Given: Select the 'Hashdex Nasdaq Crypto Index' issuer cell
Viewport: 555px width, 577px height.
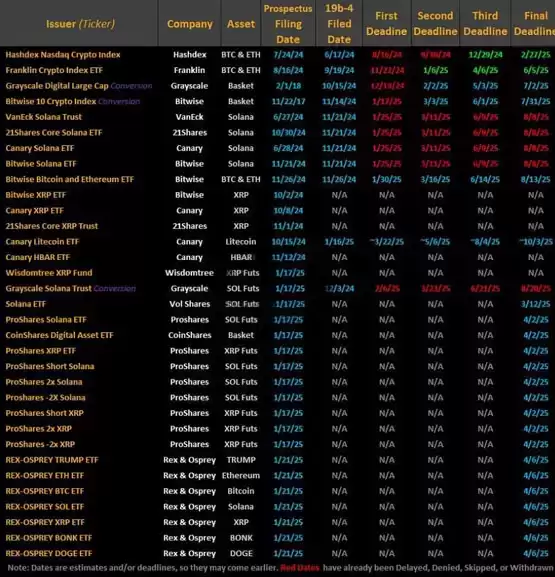Looking at the screenshot, I should [x=63, y=55].
